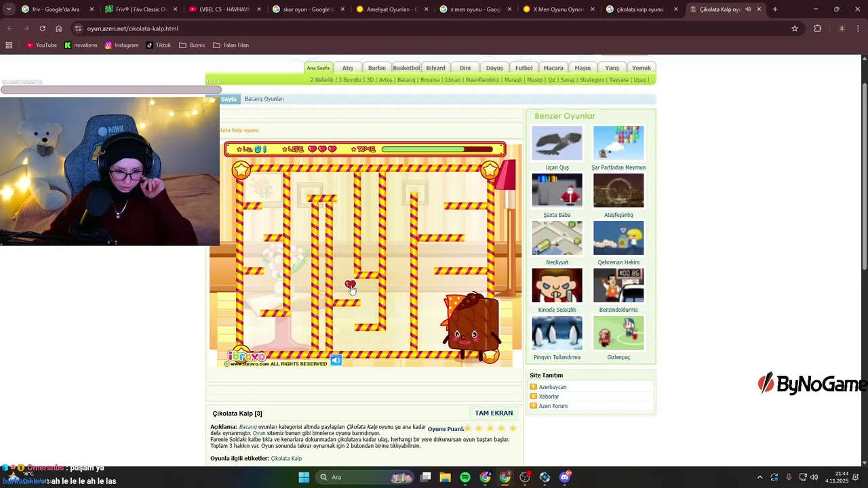Switch to the X Men Oyunu Oyna tab
The width and height of the screenshot is (868, 488).
coord(559,9)
